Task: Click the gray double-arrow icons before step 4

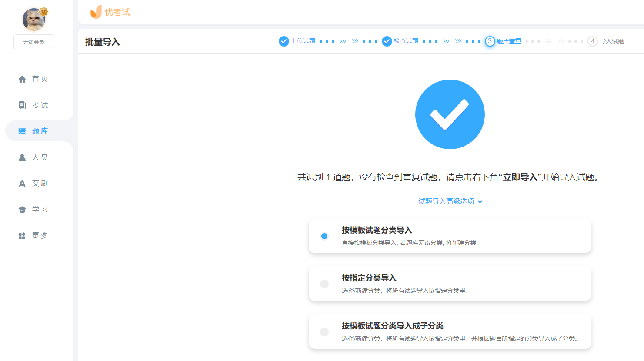Action: [555, 41]
